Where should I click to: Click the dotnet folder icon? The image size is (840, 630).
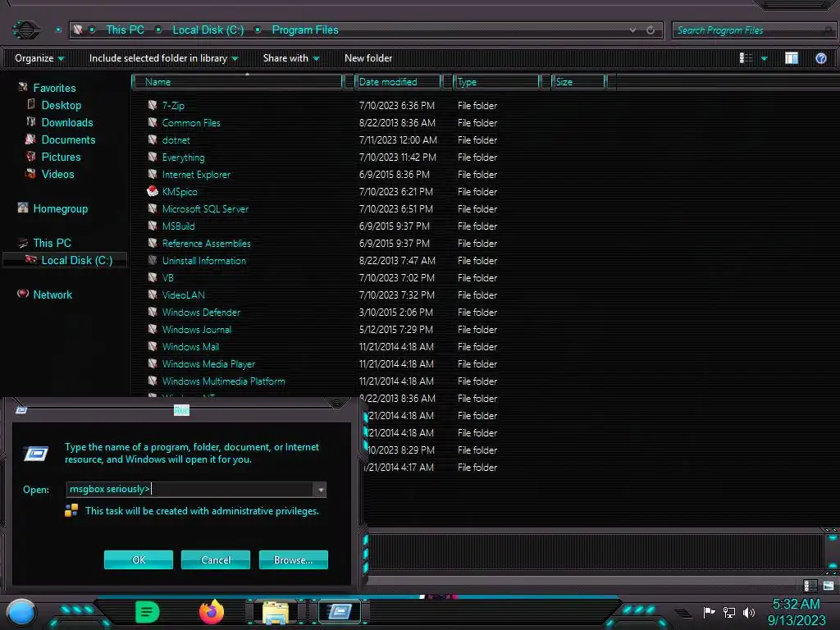click(153, 139)
